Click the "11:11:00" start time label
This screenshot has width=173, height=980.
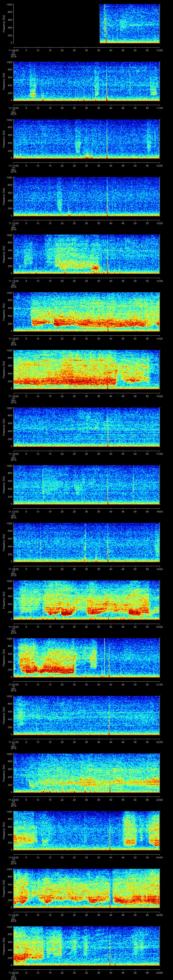click(x=14, y=166)
